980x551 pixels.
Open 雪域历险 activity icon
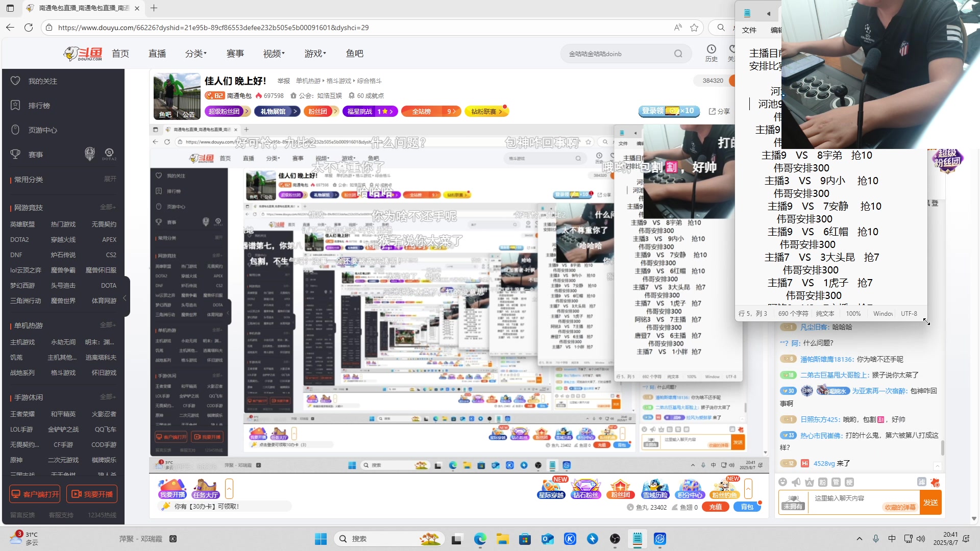point(655,488)
